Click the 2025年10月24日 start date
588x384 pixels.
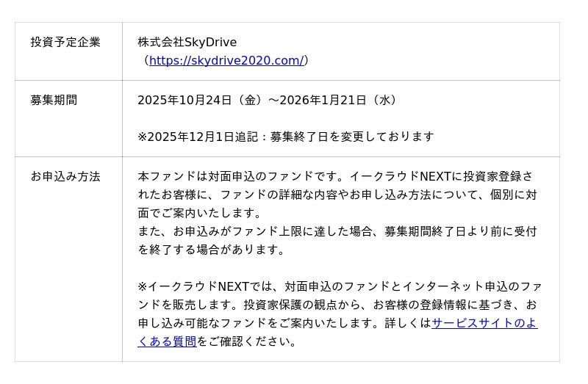coord(184,100)
